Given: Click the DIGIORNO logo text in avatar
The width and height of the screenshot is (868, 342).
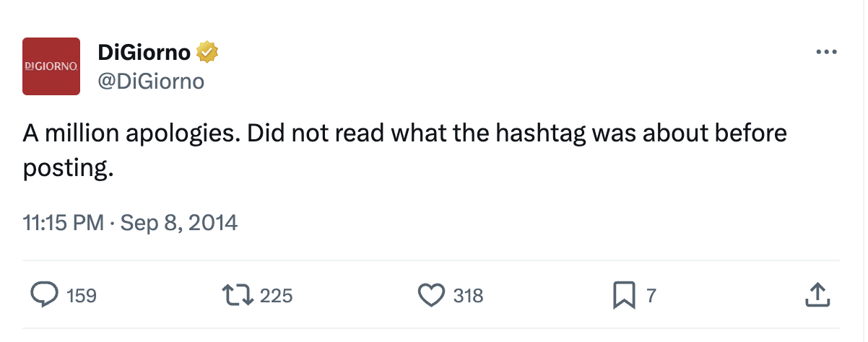Looking at the screenshot, I should pos(51,66).
